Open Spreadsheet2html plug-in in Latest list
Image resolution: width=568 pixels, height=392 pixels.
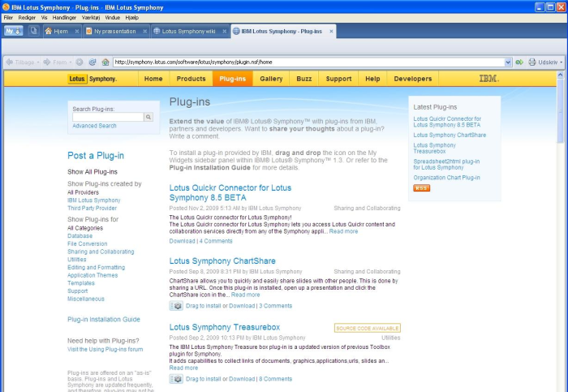446,165
